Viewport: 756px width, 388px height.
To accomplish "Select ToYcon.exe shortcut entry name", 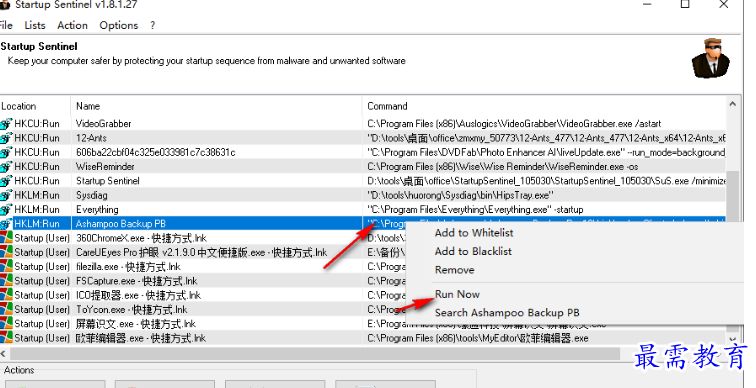I will [x=132, y=309].
